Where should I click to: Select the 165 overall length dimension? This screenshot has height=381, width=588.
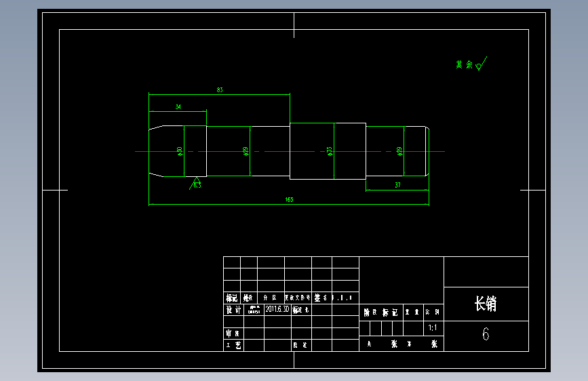click(x=289, y=200)
